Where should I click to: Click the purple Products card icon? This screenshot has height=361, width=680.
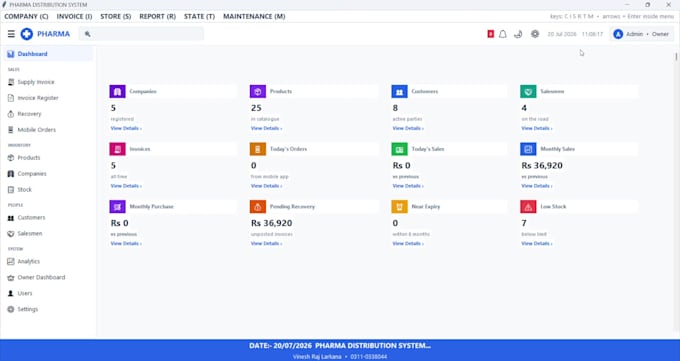click(x=258, y=92)
